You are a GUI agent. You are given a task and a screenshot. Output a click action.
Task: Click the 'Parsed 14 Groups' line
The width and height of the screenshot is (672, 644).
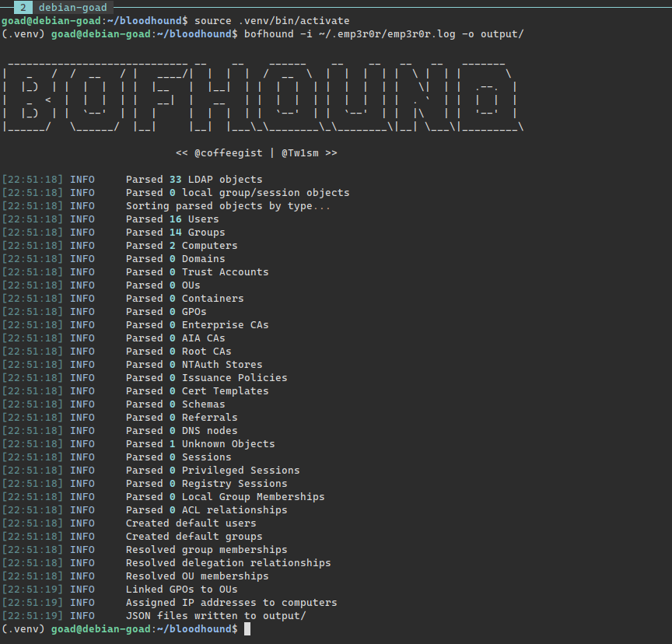[x=175, y=233]
